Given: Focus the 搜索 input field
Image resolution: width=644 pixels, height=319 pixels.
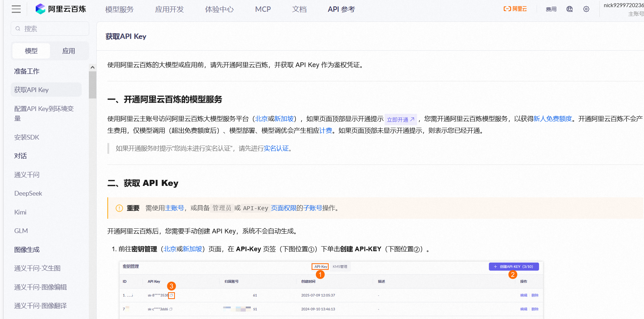Looking at the screenshot, I should pos(50,29).
